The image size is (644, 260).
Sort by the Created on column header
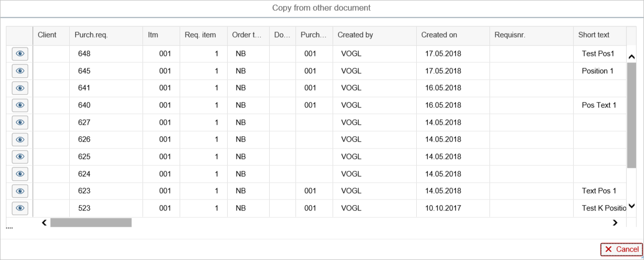coord(439,35)
